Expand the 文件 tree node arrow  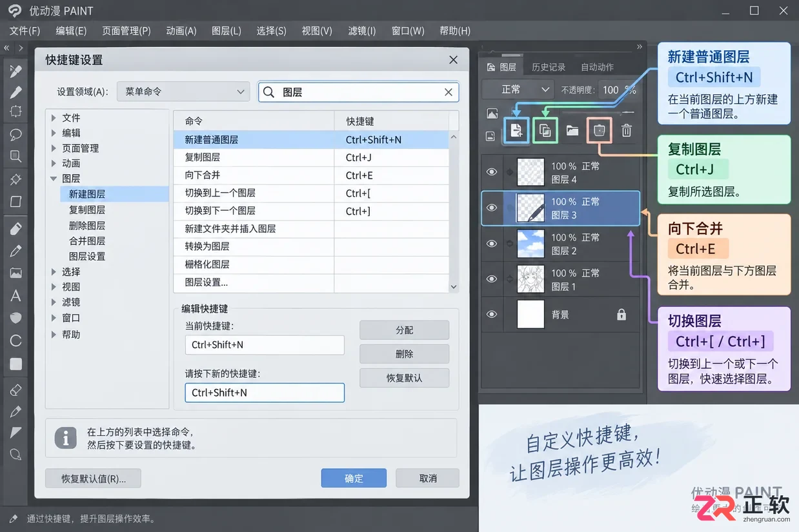54,117
